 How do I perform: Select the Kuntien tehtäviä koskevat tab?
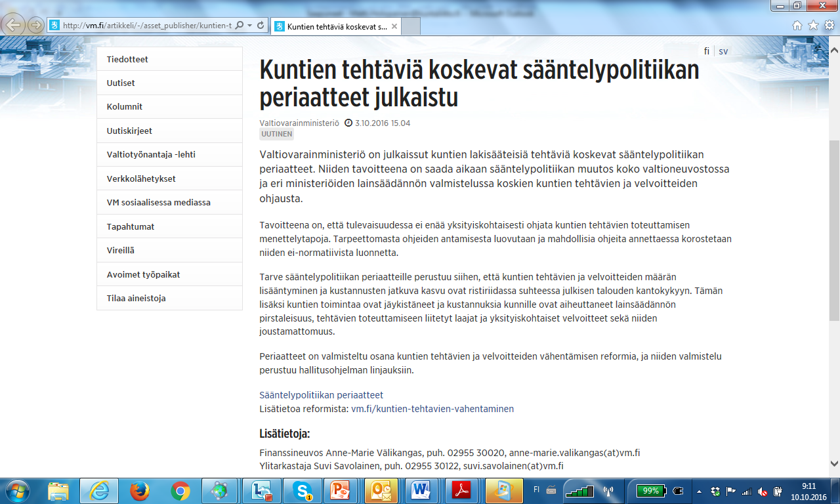click(335, 26)
